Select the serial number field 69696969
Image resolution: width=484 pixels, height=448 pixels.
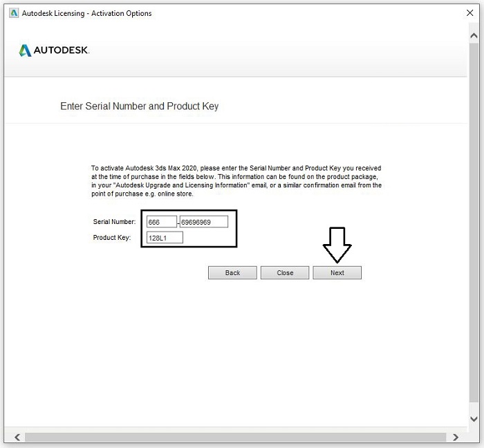[204, 222]
